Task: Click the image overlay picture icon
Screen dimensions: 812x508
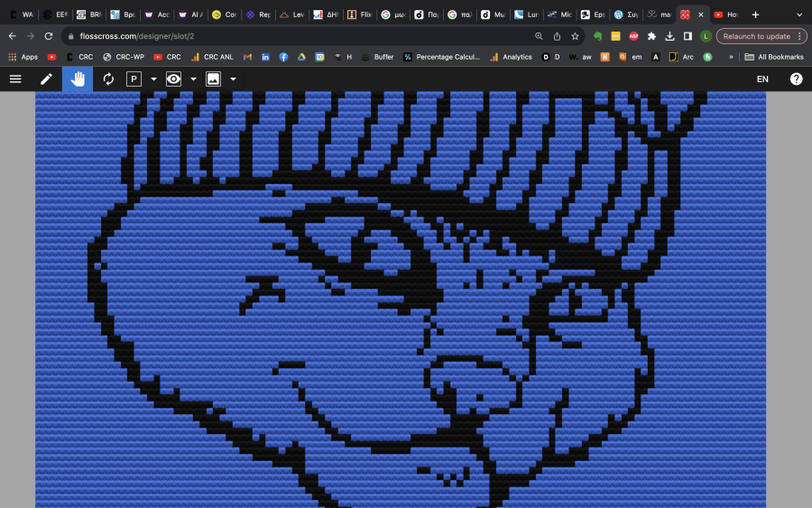Action: click(213, 79)
